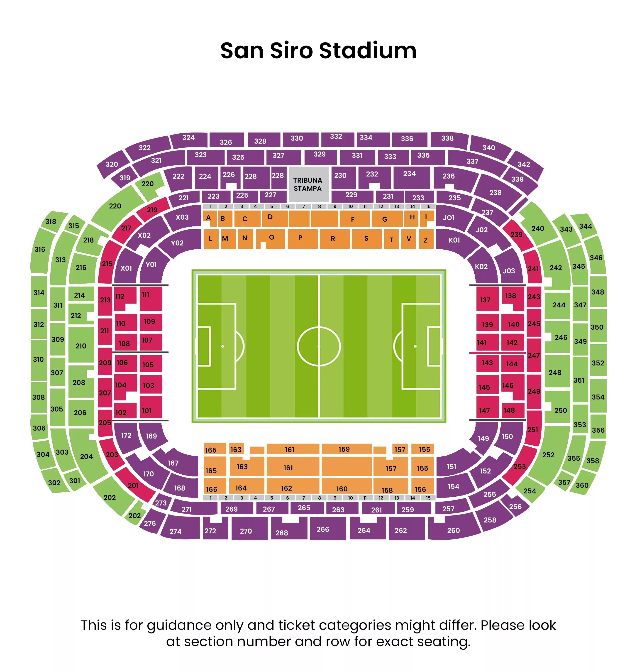Screen dimensions: 637x672
Task: Choose orange section 160 below the pitch
Action: 342,488
